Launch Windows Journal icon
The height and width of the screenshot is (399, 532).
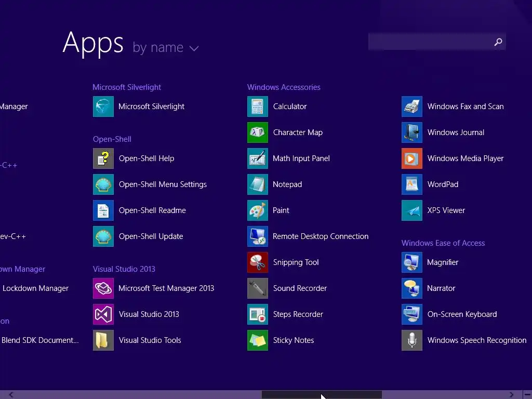412,132
